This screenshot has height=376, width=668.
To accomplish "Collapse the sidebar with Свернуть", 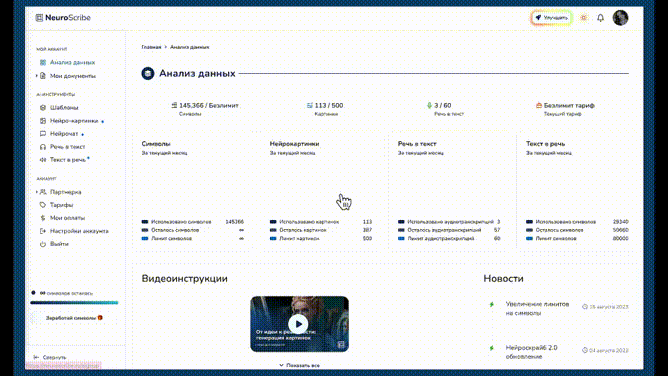I will coord(50,357).
